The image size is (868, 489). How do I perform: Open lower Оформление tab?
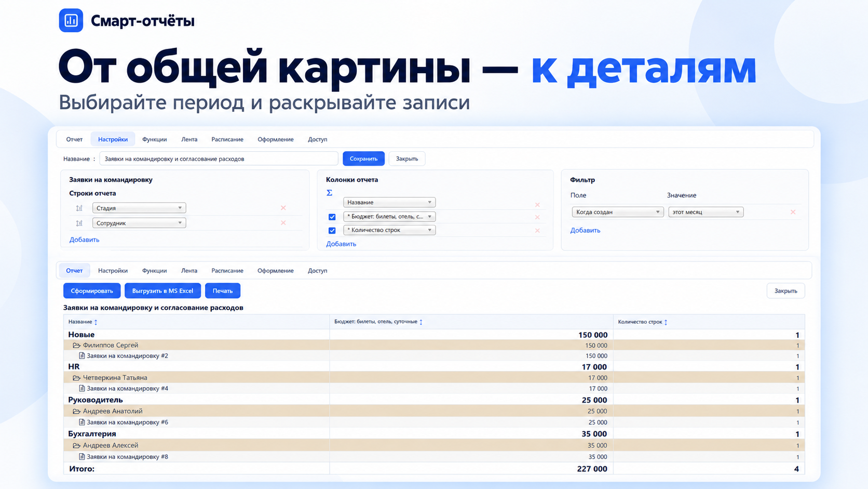[x=276, y=271]
